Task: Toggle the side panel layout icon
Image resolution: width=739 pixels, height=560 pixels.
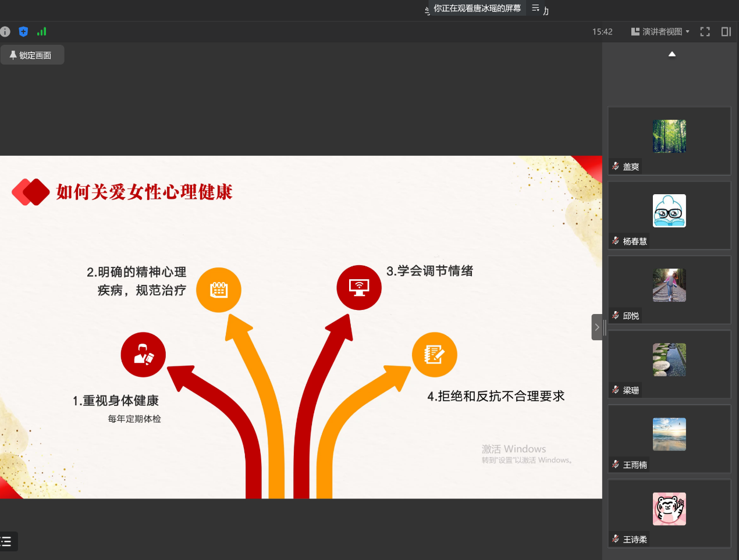Action: tap(726, 32)
